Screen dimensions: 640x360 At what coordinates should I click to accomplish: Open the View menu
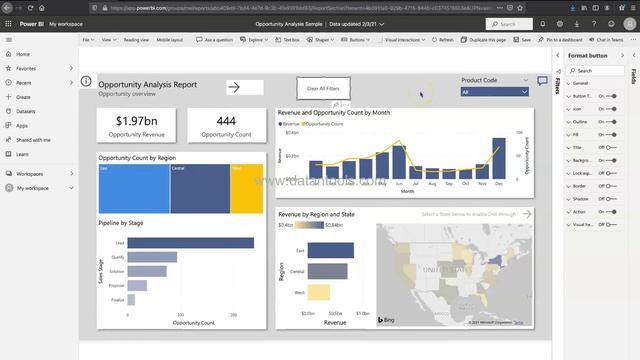pyautogui.click(x=109, y=40)
